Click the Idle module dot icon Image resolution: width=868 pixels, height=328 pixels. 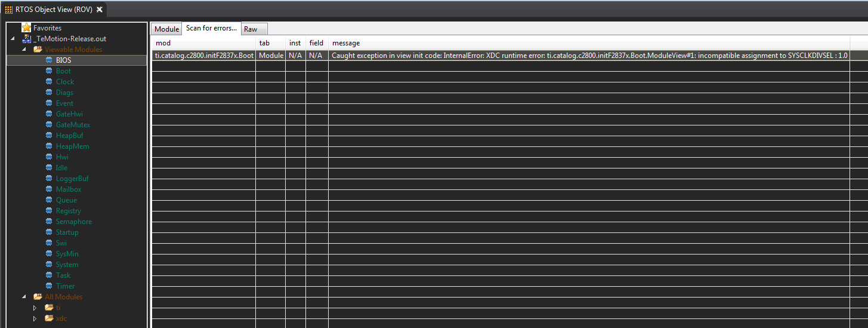click(x=49, y=168)
